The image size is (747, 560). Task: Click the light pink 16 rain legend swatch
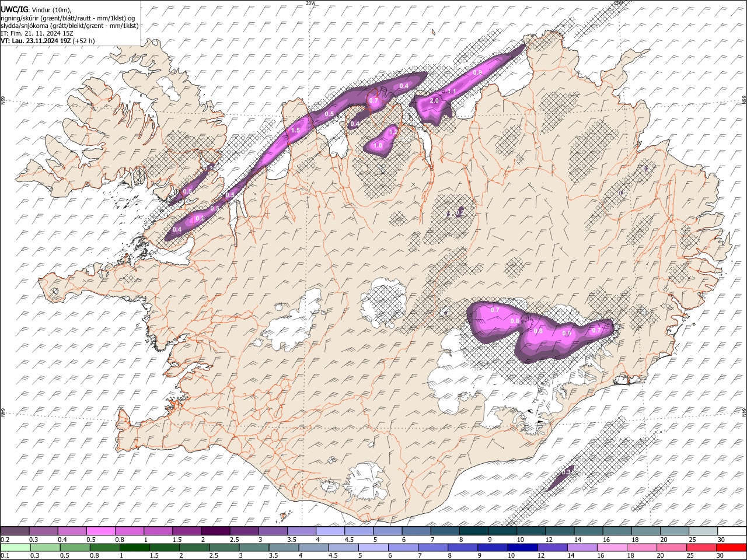(x=611, y=547)
